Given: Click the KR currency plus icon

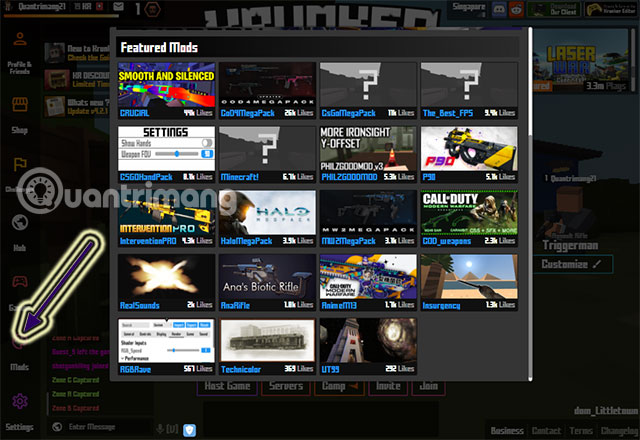Looking at the screenshot, I should pyautogui.click(x=100, y=7).
